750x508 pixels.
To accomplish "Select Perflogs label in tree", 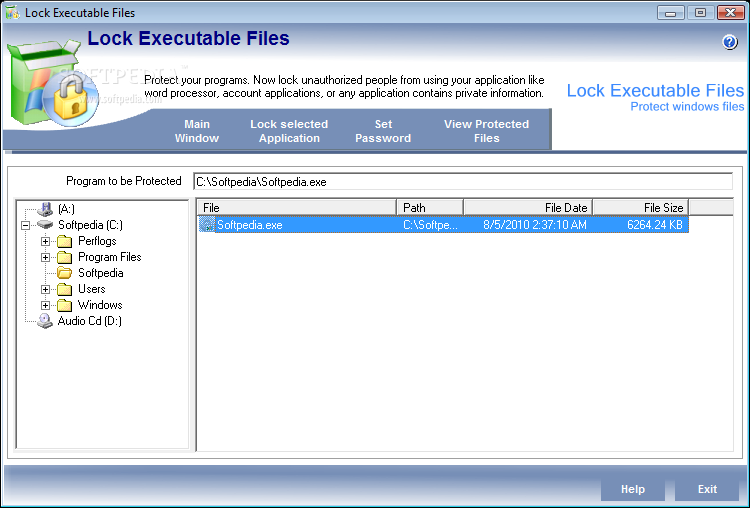I will 97,241.
